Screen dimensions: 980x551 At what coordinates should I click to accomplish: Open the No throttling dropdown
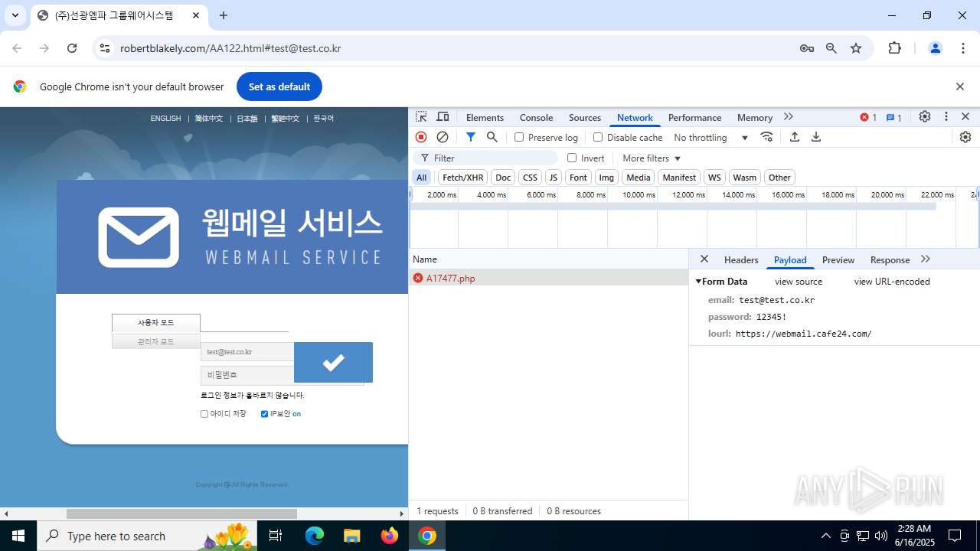[x=710, y=137]
